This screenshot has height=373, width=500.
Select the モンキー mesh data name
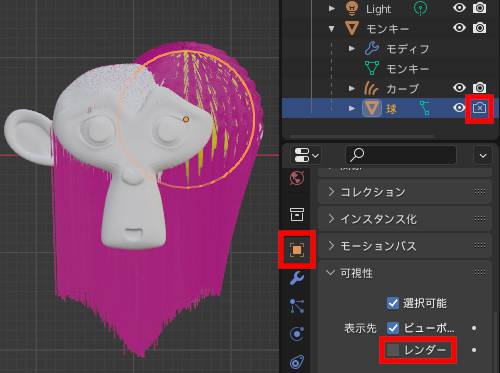pos(408,69)
